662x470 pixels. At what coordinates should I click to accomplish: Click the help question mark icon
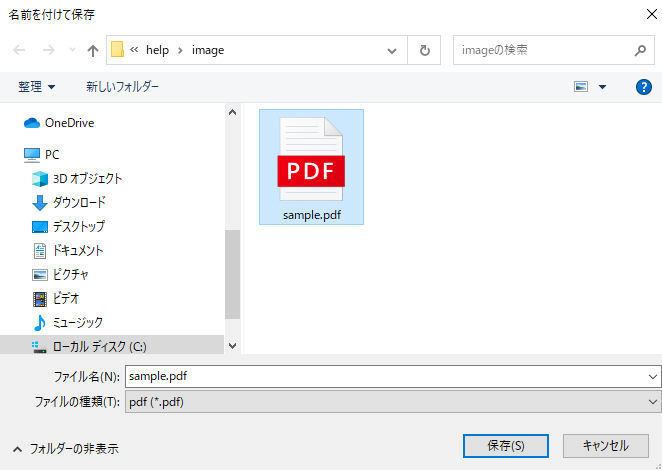(x=644, y=87)
